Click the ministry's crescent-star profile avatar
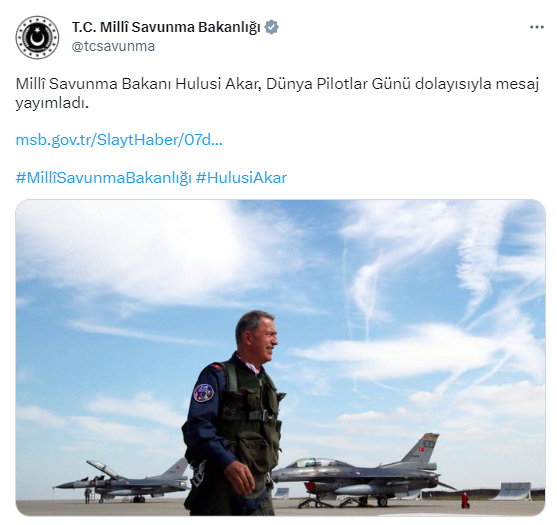557x525 pixels. [x=37, y=37]
